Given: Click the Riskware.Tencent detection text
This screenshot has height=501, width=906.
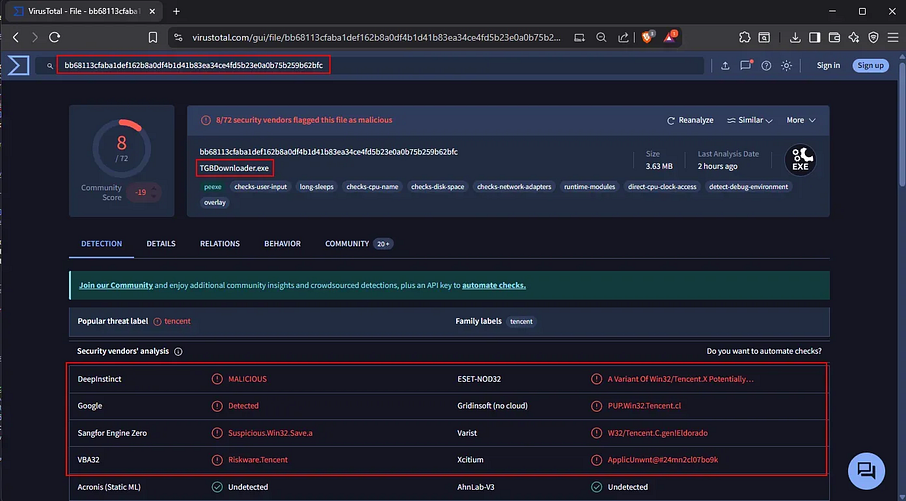Looking at the screenshot, I should point(258,460).
